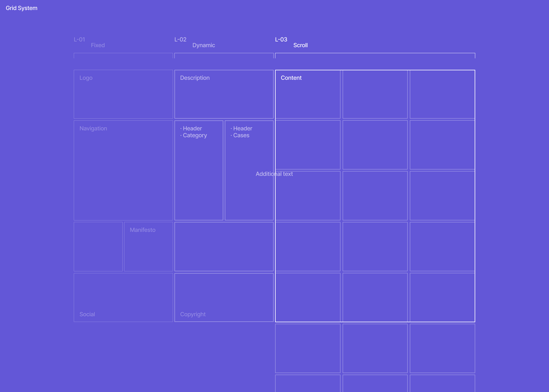The height and width of the screenshot is (392, 549).
Task: Click the top-right Content grid cell
Action: pos(442,94)
